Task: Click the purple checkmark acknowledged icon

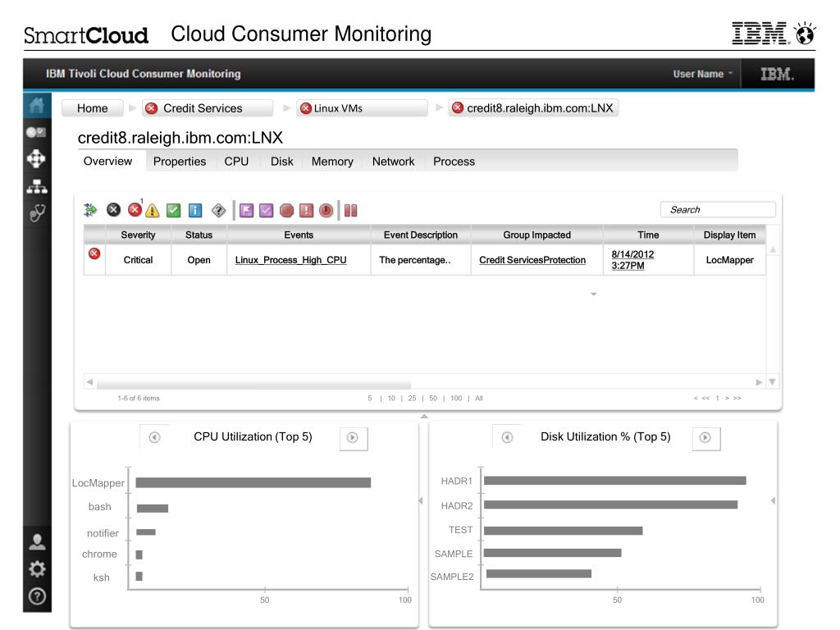Action: tap(267, 211)
